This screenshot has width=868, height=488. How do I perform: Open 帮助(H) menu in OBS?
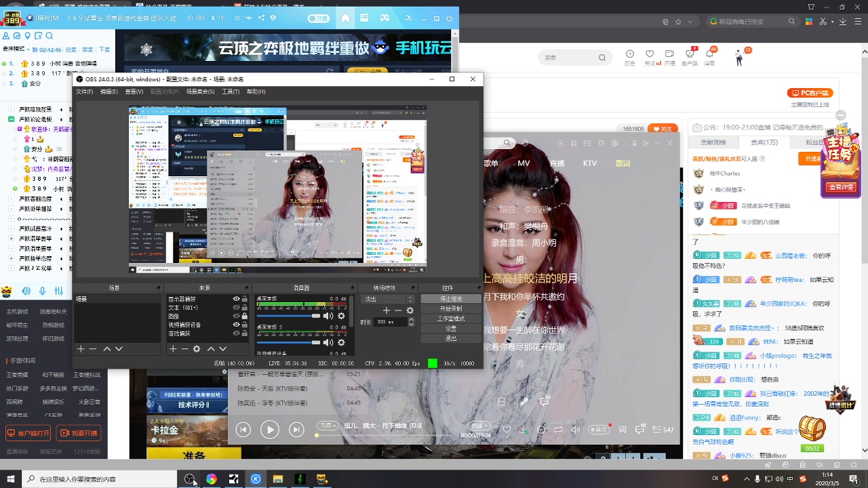click(x=256, y=91)
